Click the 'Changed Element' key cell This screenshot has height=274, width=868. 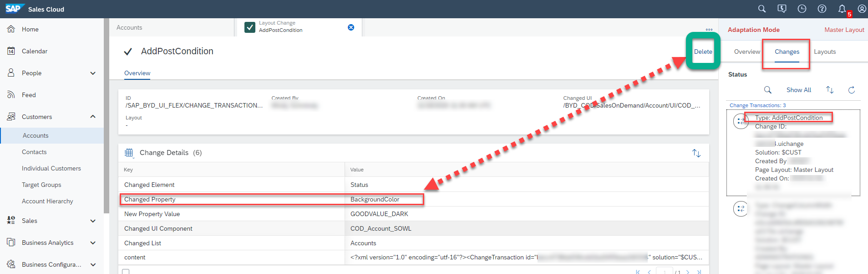232,185
